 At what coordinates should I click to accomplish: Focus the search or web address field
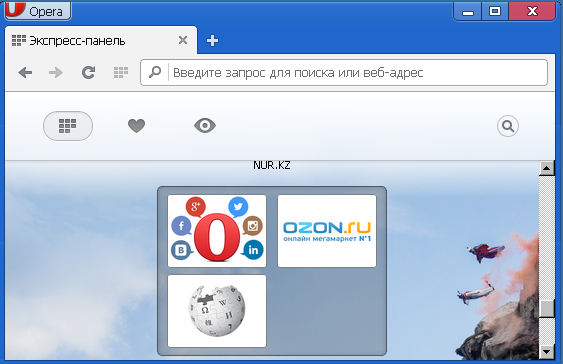[x=344, y=73]
